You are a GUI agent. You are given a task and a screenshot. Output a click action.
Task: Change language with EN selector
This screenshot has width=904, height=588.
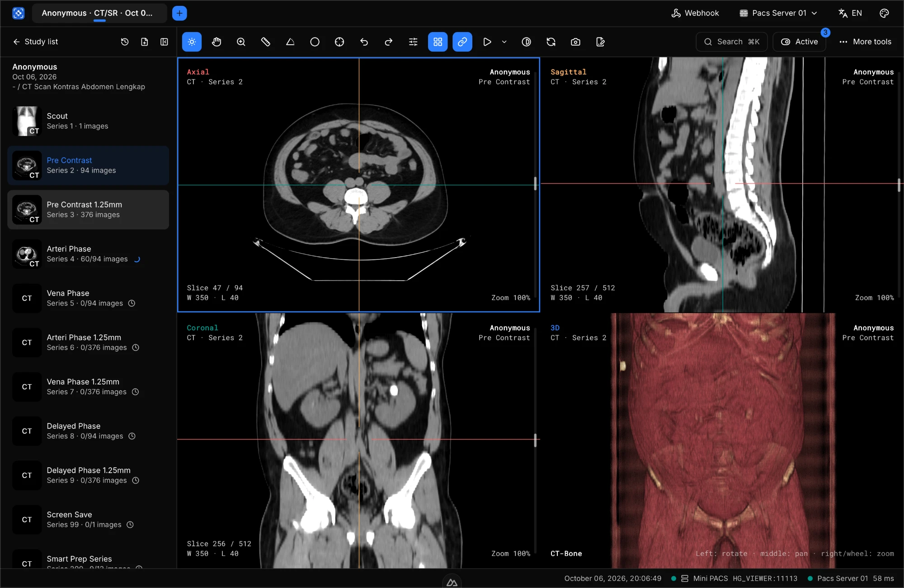point(850,13)
